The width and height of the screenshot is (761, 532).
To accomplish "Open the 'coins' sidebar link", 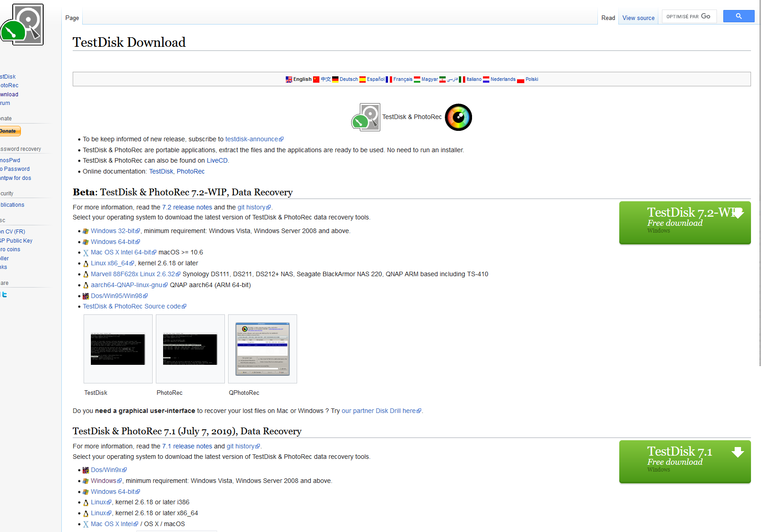I will (x=10, y=249).
